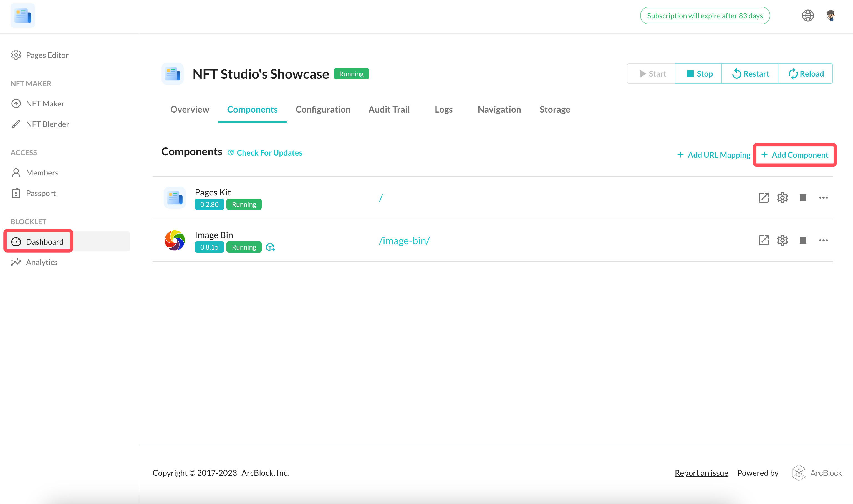Open Image Bin external link icon
853x504 pixels.
pos(763,240)
